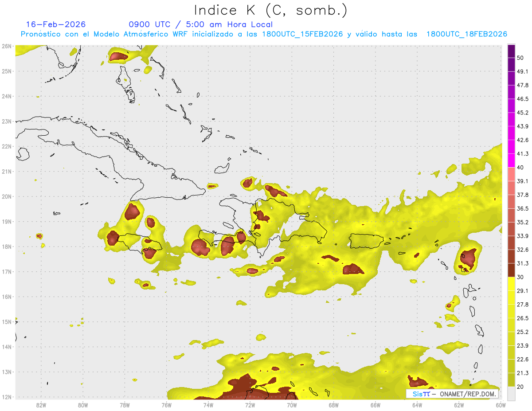
Task: Click the "25.2" colorbar value
Action: 523,332
